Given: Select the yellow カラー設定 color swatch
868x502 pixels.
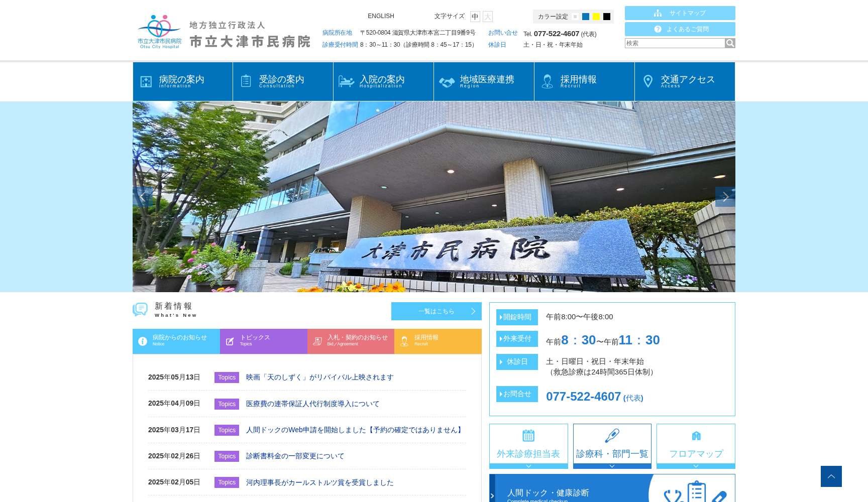Looking at the screenshot, I should (596, 16).
